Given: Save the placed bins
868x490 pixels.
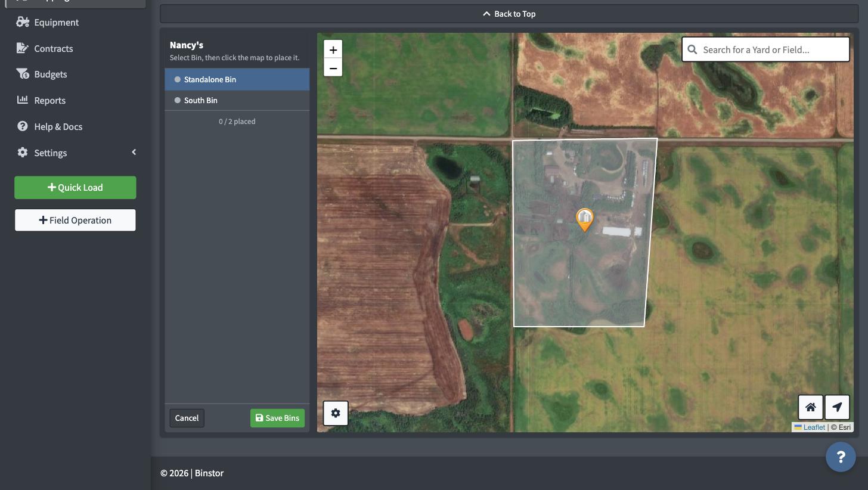Looking at the screenshot, I should coord(277,418).
